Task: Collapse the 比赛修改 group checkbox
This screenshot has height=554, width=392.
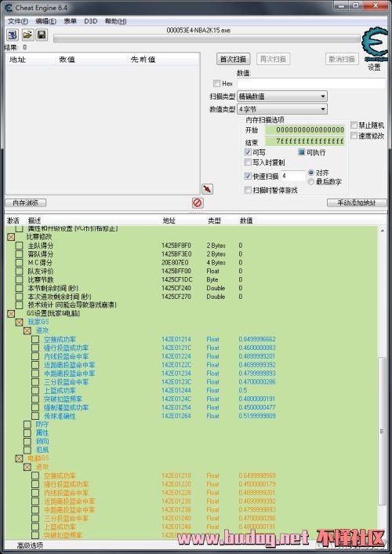Action: [x=11, y=237]
